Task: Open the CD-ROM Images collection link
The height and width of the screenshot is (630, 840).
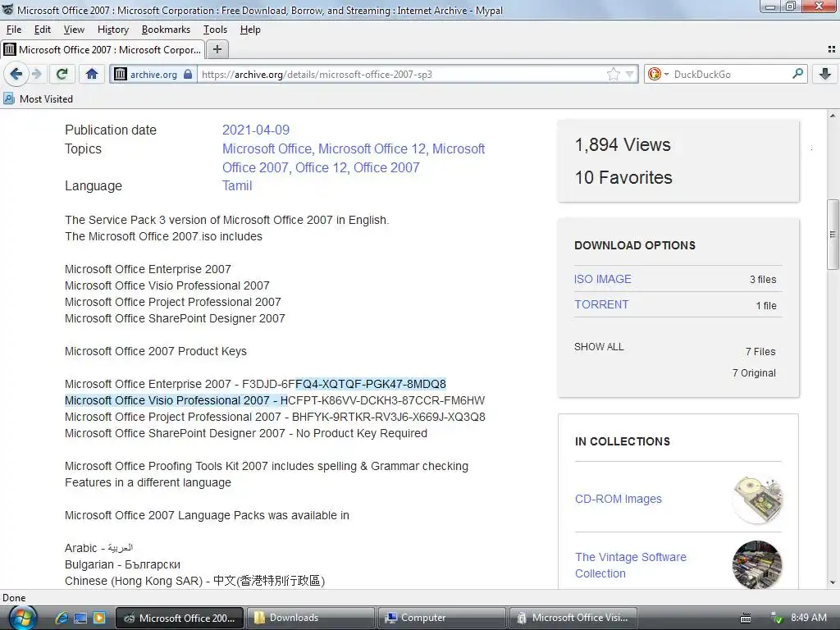Action: tap(619, 499)
